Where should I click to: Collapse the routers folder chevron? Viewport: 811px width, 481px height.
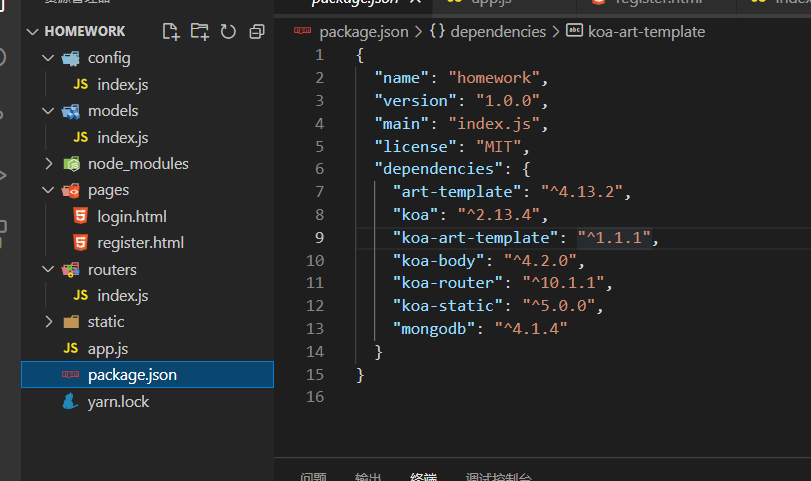[x=48, y=269]
